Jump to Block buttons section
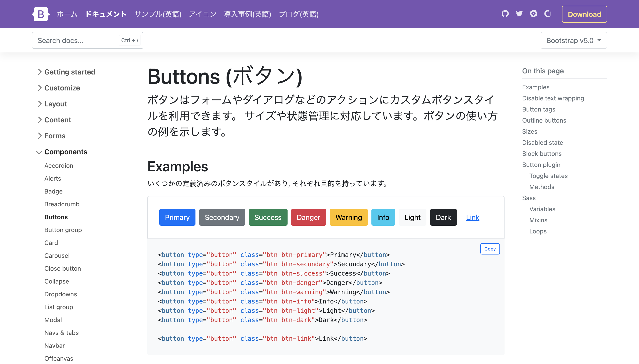The height and width of the screenshot is (364, 639). pyautogui.click(x=542, y=154)
